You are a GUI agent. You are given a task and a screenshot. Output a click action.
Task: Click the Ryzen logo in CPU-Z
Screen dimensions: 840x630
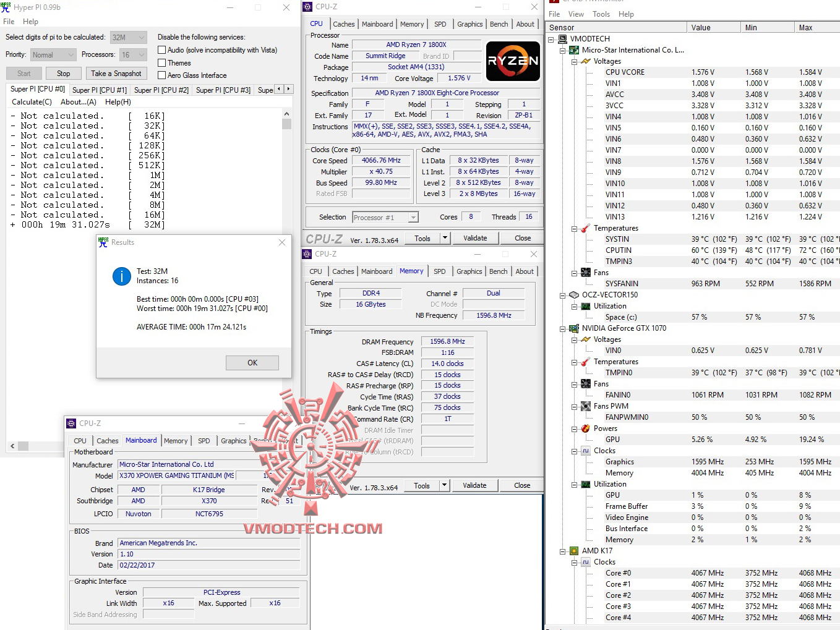pyautogui.click(x=513, y=61)
